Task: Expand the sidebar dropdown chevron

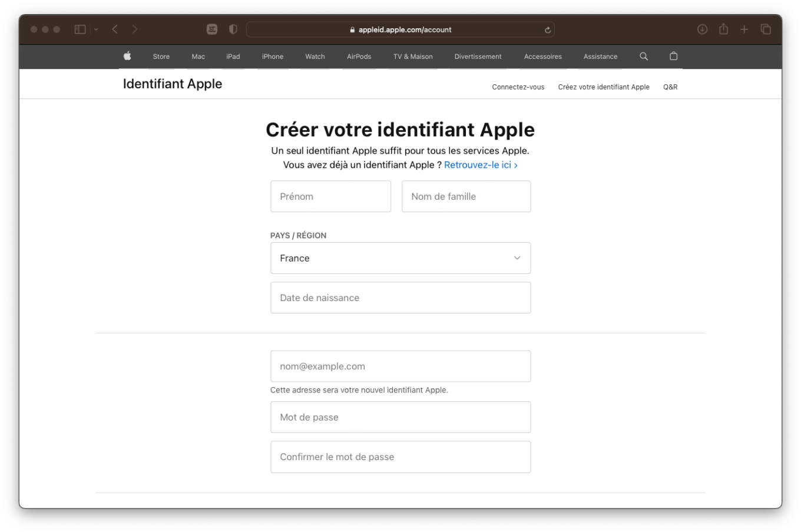Action: [96, 29]
